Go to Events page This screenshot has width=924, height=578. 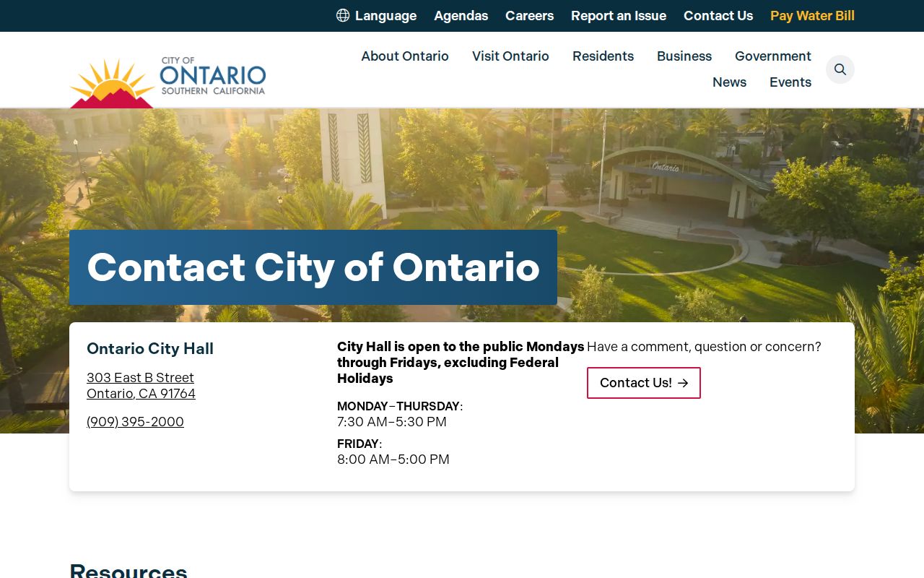tap(790, 82)
